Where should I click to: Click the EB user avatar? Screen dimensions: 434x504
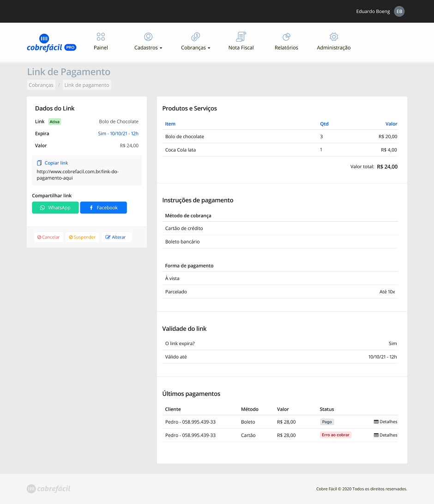point(399,12)
